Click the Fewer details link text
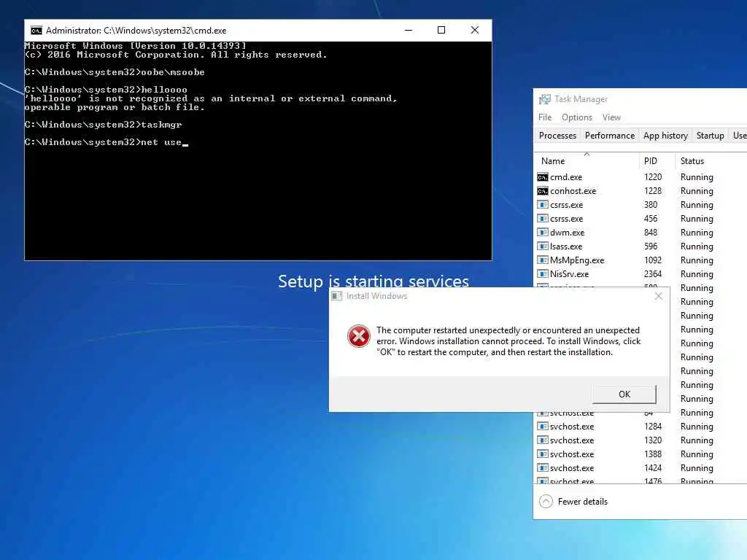747x560 pixels. click(x=583, y=502)
